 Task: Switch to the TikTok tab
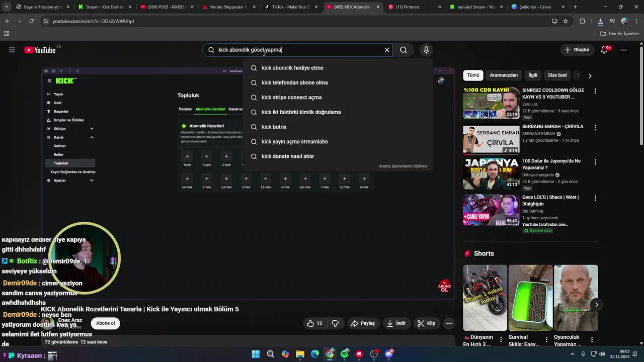coord(290,7)
